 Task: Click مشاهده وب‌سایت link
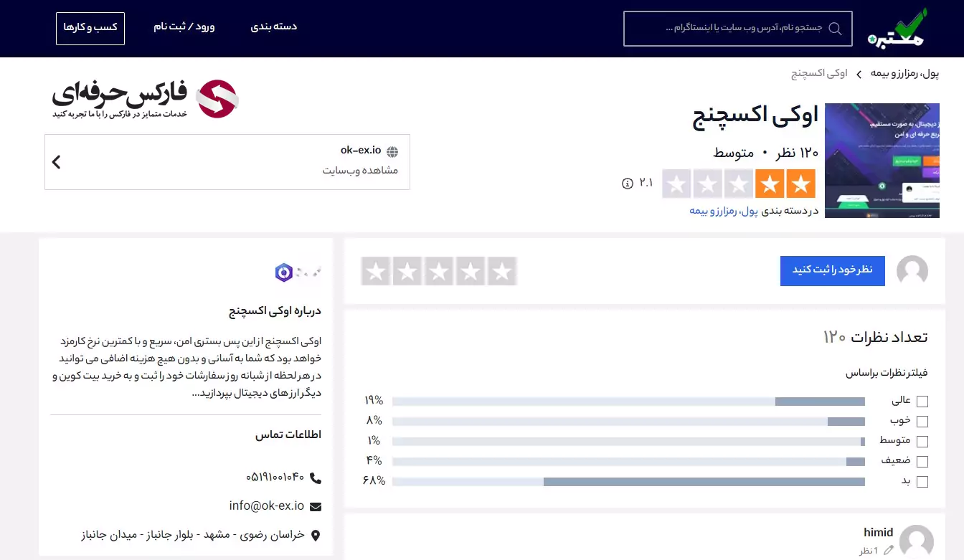(360, 171)
